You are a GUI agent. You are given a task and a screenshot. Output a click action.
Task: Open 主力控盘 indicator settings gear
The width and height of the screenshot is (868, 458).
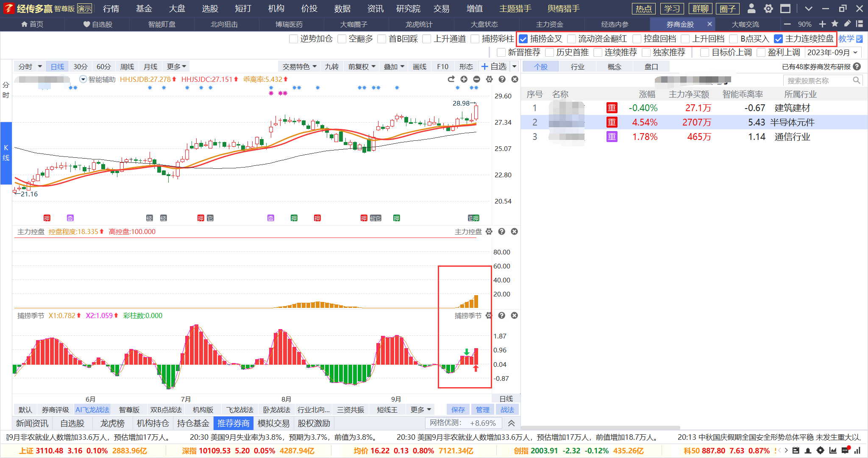coord(489,232)
